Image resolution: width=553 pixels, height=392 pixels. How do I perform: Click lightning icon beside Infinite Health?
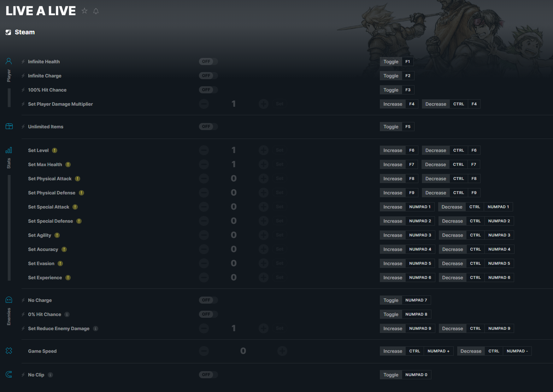pyautogui.click(x=23, y=62)
